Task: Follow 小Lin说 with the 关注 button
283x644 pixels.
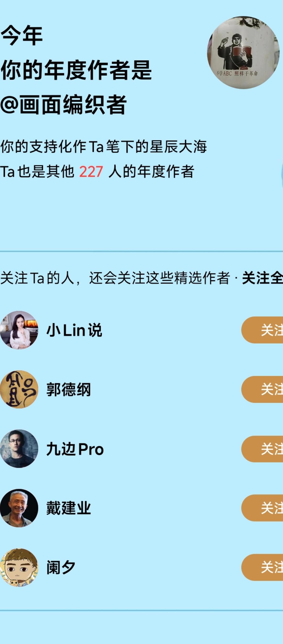Action: coord(262,330)
